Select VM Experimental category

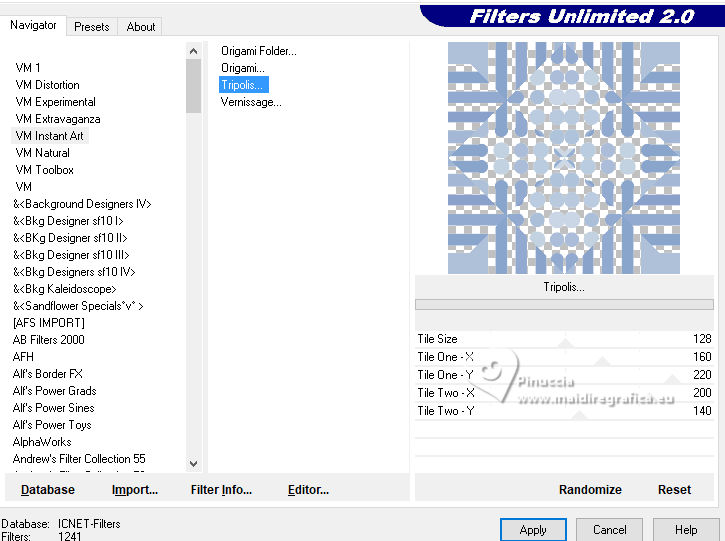[55, 102]
